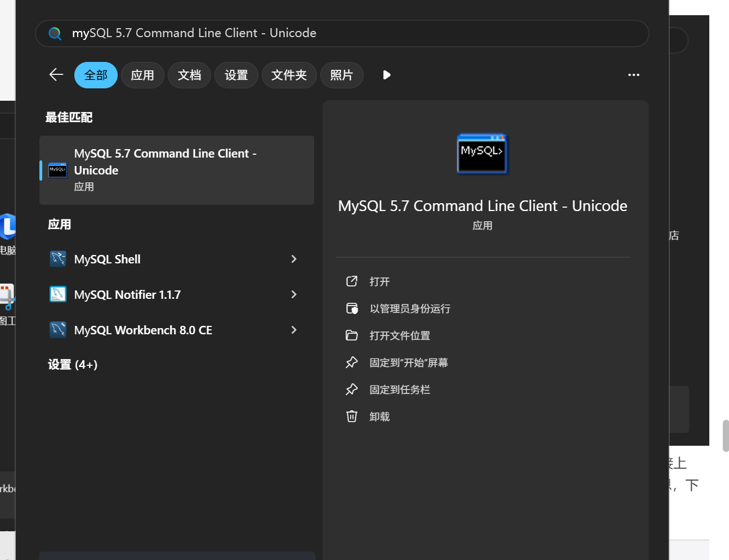
Task: Click the 设置 (4+) section header
Action: [73, 365]
